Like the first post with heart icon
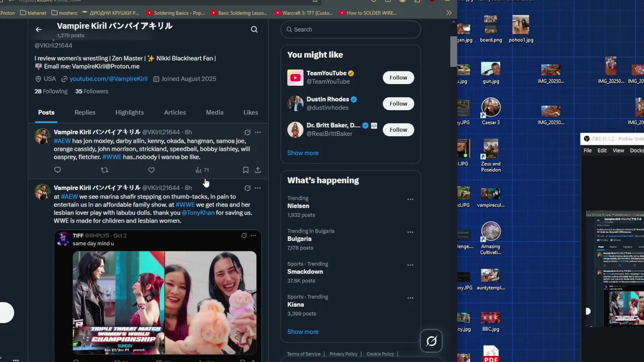644x362 pixels. (x=151, y=170)
